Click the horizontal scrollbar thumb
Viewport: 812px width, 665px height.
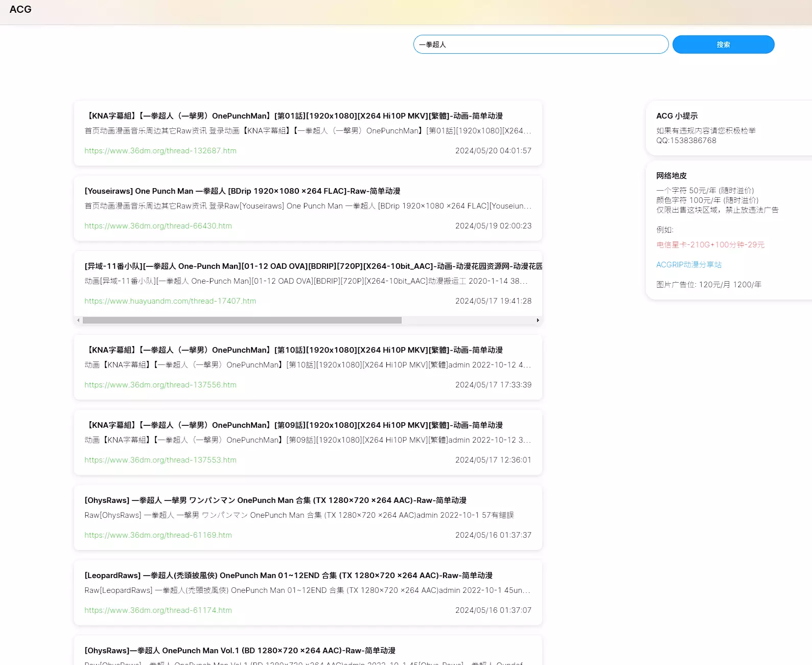pyautogui.click(x=242, y=320)
